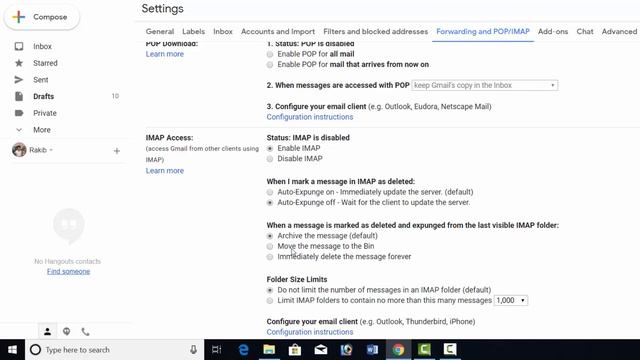
Task: Select the Enable IMAP radio button
Action: point(270,149)
